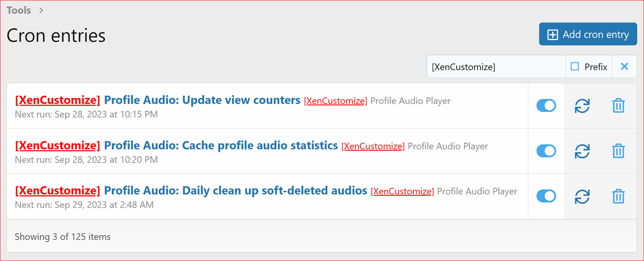Viewport: 644px width, 261px height.
Task: Expand the breadcrumb chevron beside Tools
Action: [41, 10]
